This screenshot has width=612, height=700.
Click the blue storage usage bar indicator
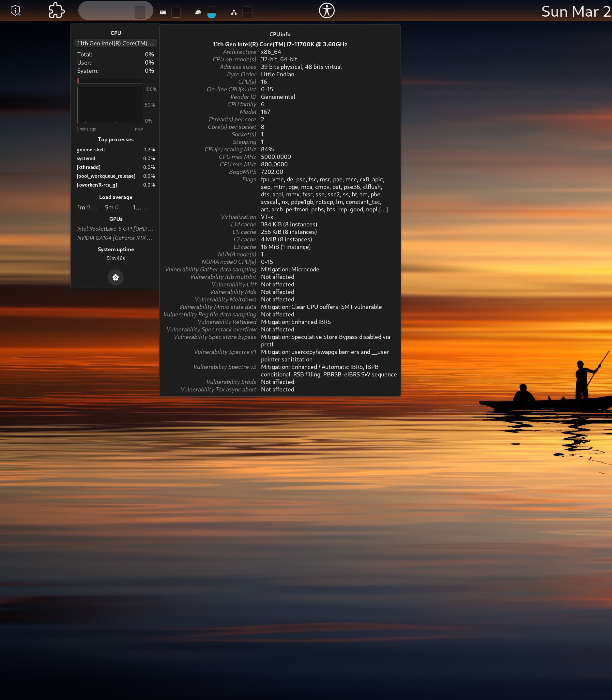click(211, 12)
